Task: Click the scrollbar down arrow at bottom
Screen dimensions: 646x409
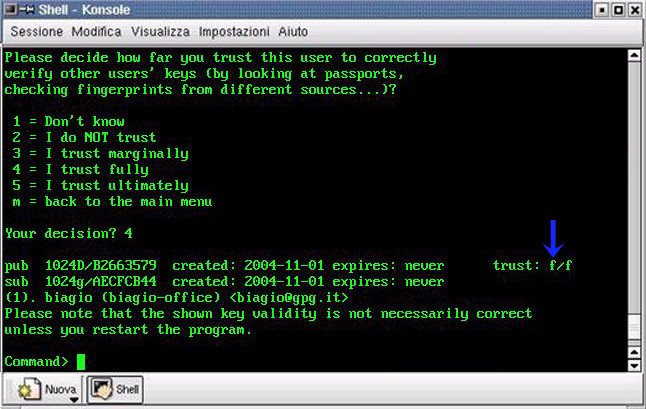Action: [634, 366]
